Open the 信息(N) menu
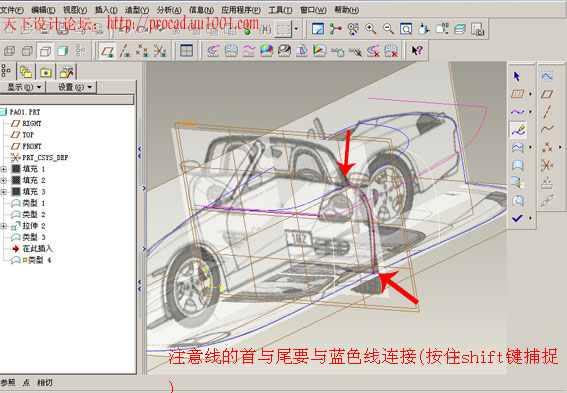The height and width of the screenshot is (393, 567). tap(201, 10)
